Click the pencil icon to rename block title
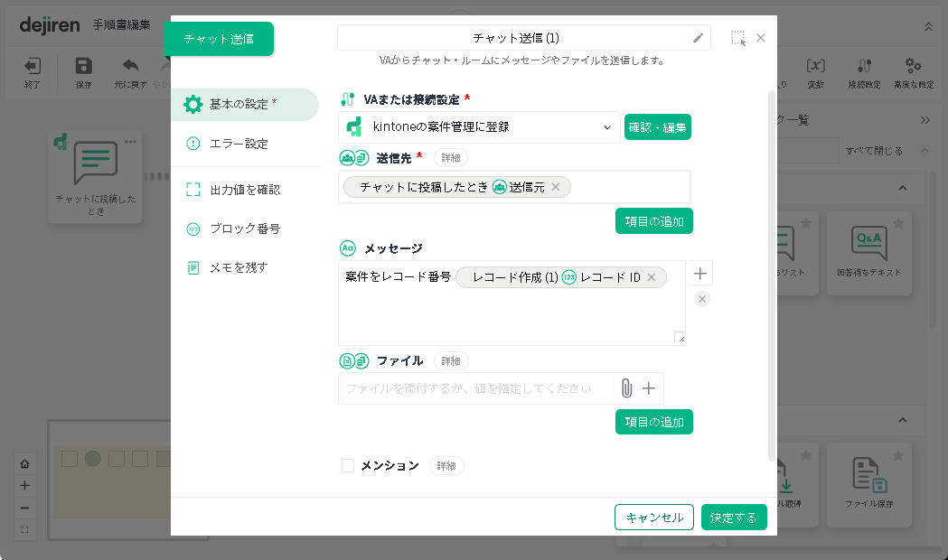 pyautogui.click(x=698, y=38)
